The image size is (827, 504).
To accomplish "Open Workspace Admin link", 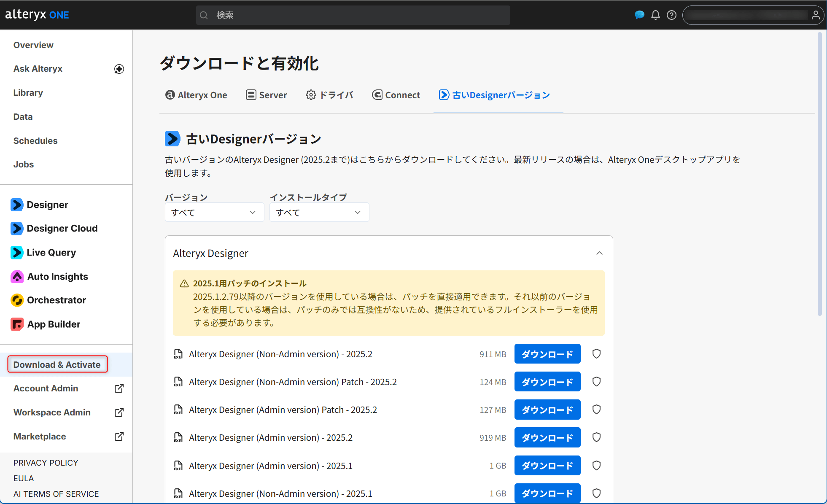I will pos(52,412).
